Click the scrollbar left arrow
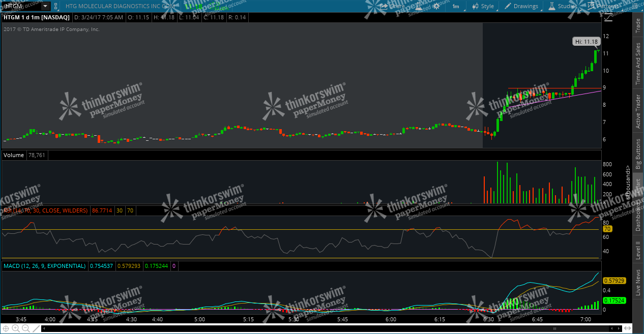Viewport: 644px width, 334px height. coord(44,328)
